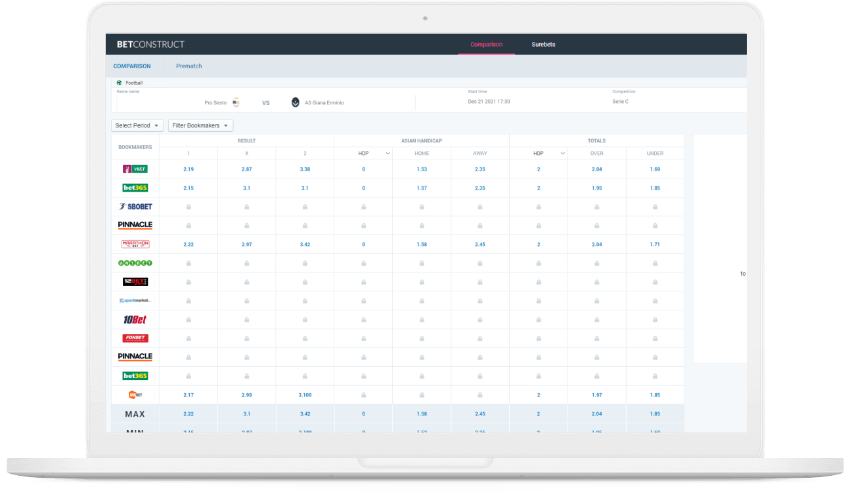
Task: Select Marathonbet's 2.97 draw odds
Action: pos(246,244)
